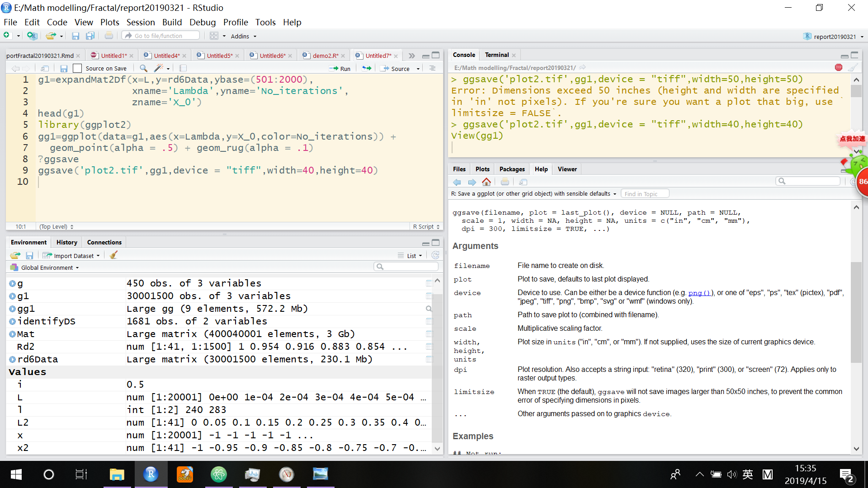Open the help topic title dropdown
Viewport: 868px width, 488px height.
coord(534,193)
